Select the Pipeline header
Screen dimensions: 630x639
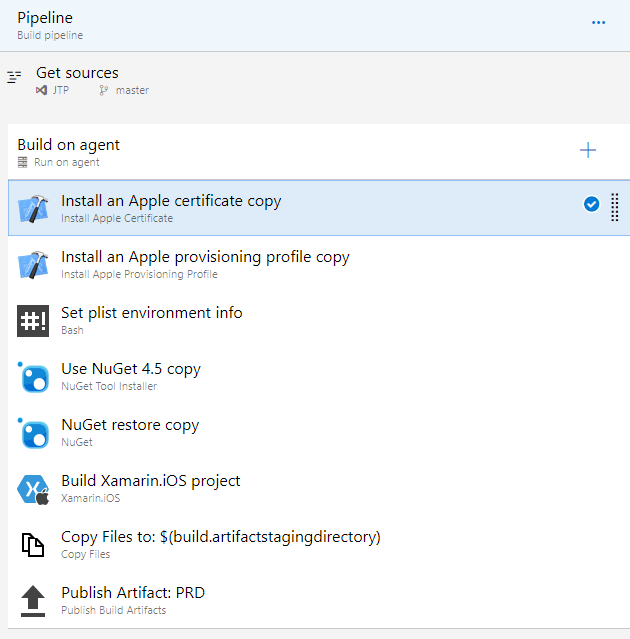pos(315,25)
